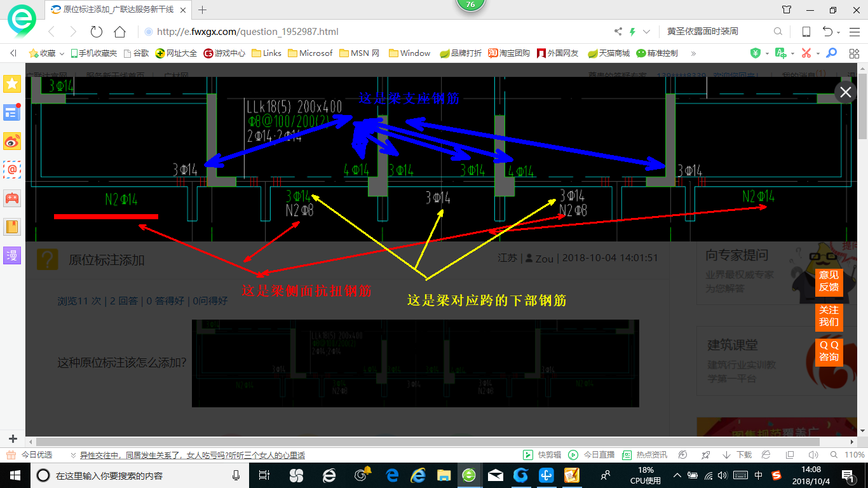Open the news feed sidebar icon

[x=12, y=112]
